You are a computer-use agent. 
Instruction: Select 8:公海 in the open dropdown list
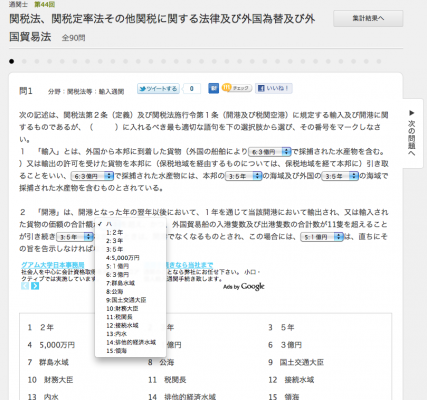coord(131,292)
